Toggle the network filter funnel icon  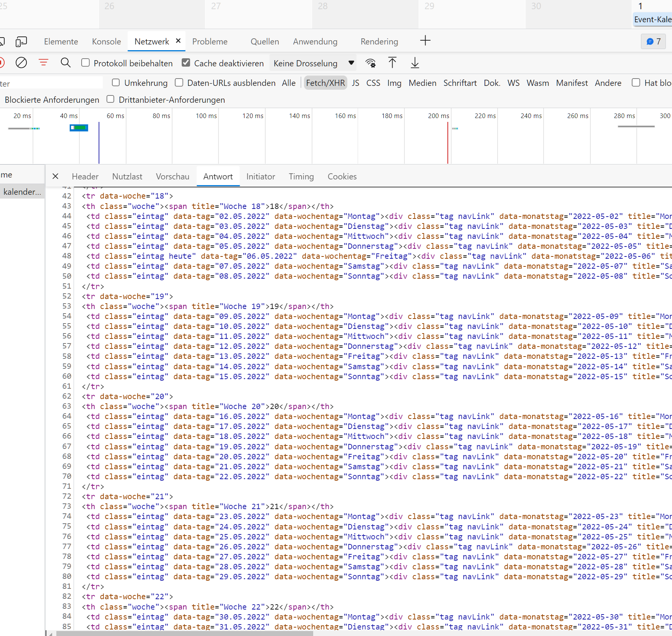44,62
